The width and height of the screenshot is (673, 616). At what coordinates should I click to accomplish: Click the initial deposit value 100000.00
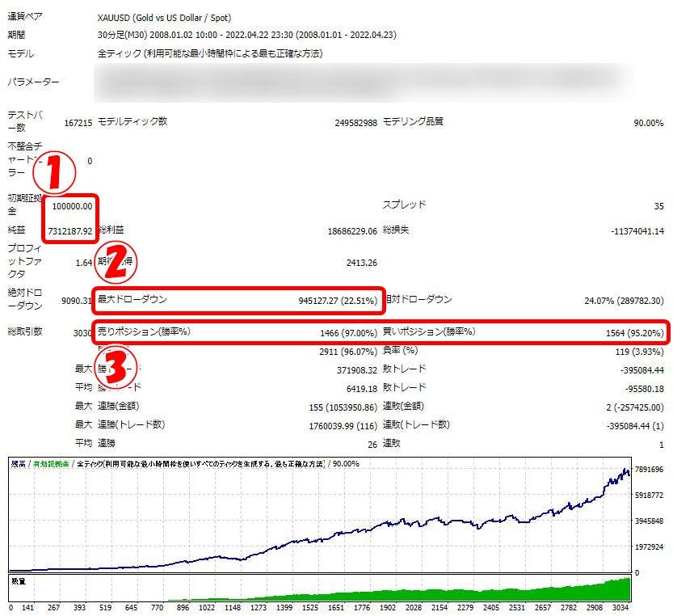(72, 206)
